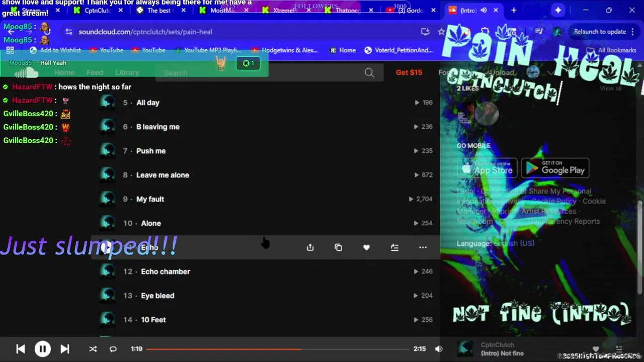Screen dimensions: 644x362
Task: Play the Echo track from its row
Action: pyautogui.click(x=106, y=247)
